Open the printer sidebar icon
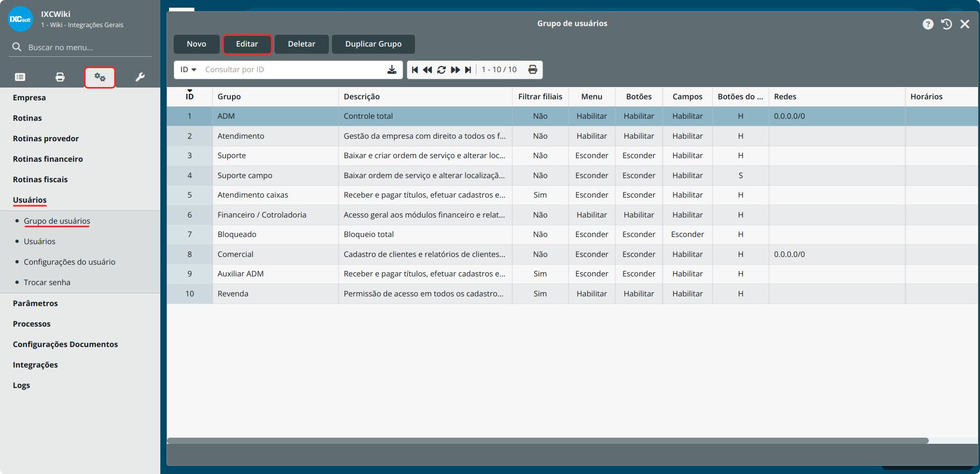 coord(60,77)
